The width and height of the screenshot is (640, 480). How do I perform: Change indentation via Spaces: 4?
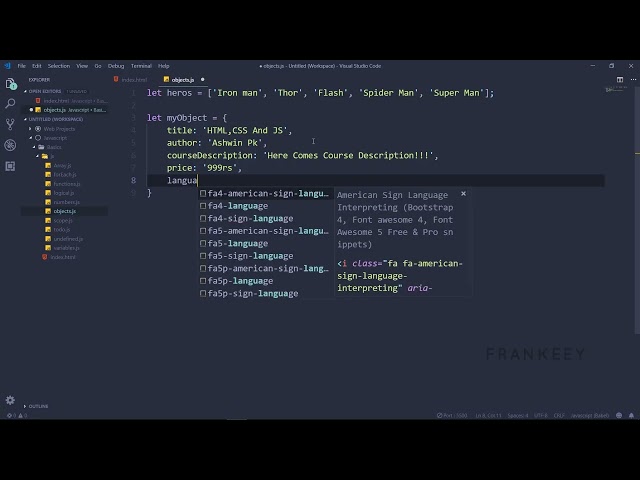[x=518, y=416]
